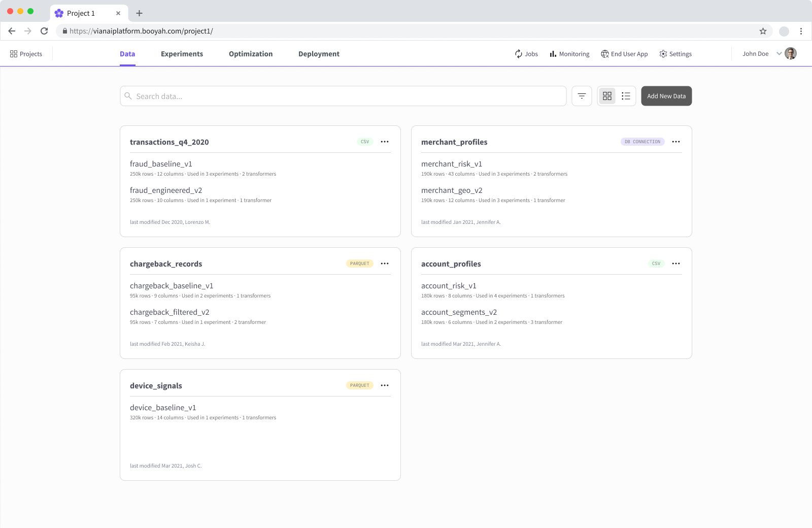The image size is (812, 528).
Task: Click the Jobs refresh icon
Action: click(x=519, y=54)
